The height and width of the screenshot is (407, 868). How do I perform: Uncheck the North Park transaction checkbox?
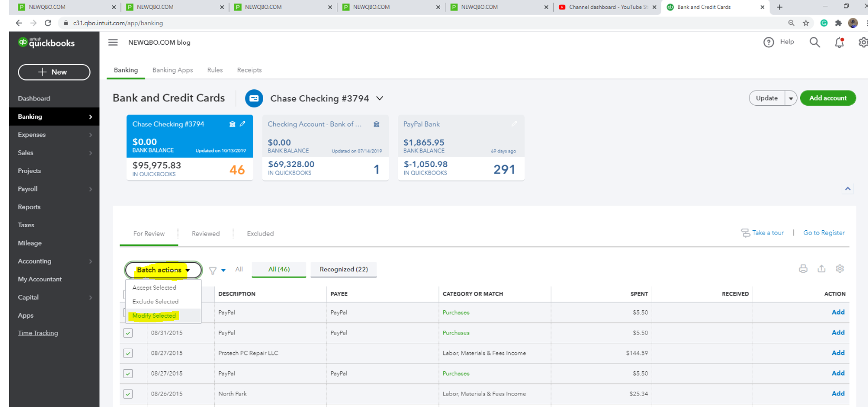(128, 394)
